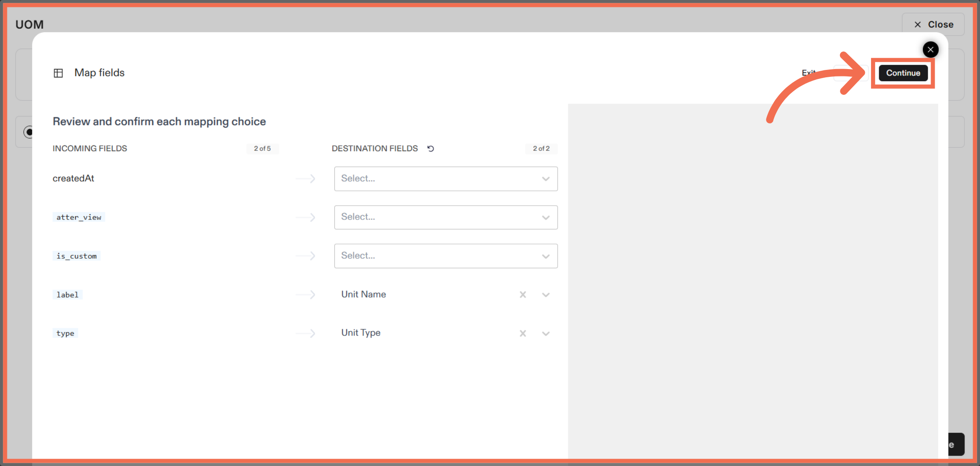Select the radio button on the left panel
This screenshot has width=980, height=466.
(x=29, y=132)
